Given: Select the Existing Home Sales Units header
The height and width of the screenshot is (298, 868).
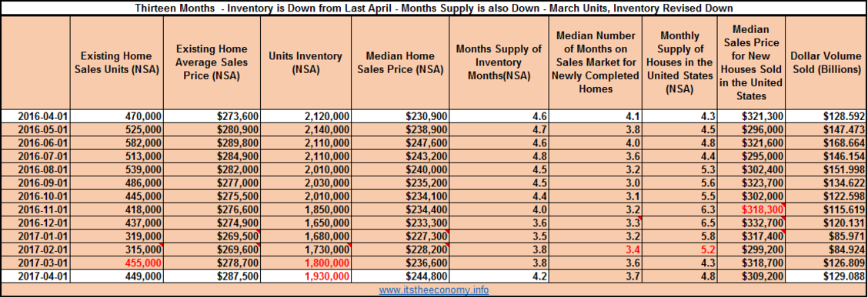Looking at the screenshot, I should pyautogui.click(x=117, y=62).
